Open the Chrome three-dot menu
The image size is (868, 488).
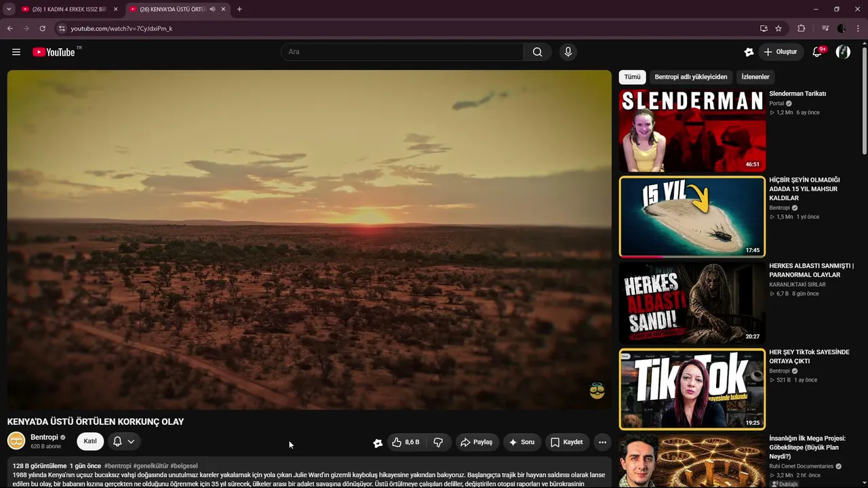(x=859, y=28)
